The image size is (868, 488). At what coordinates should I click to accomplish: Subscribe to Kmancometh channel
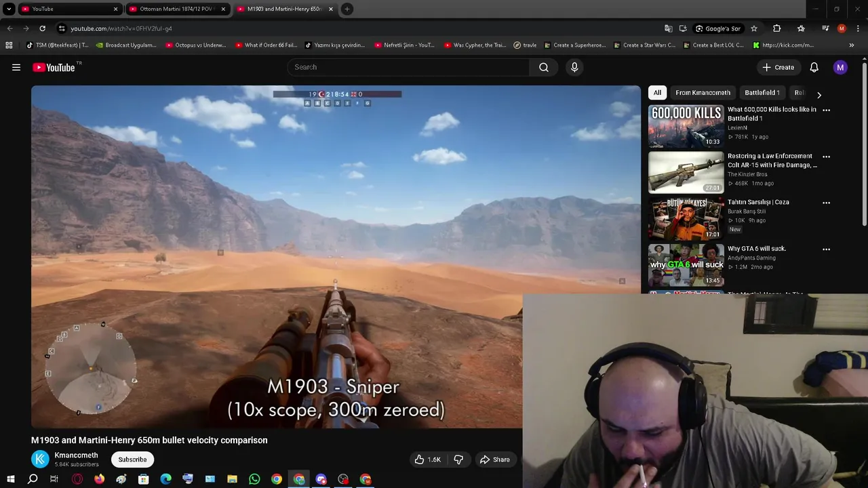(x=132, y=460)
